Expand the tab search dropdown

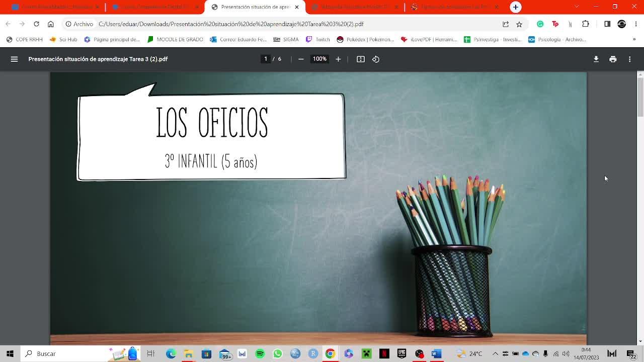[577, 7]
